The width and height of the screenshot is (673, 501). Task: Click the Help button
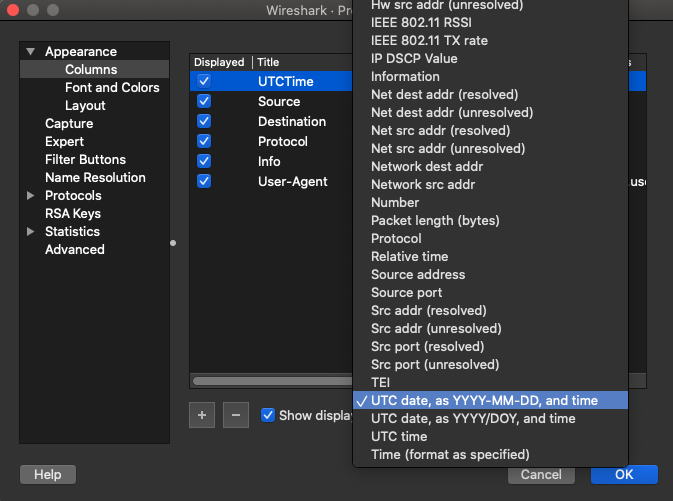[48, 474]
